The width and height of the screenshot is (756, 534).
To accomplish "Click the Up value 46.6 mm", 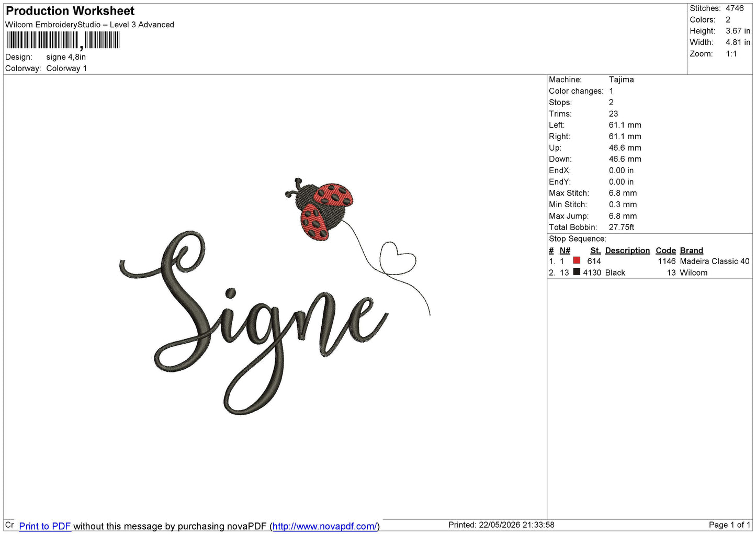I will tap(625, 147).
